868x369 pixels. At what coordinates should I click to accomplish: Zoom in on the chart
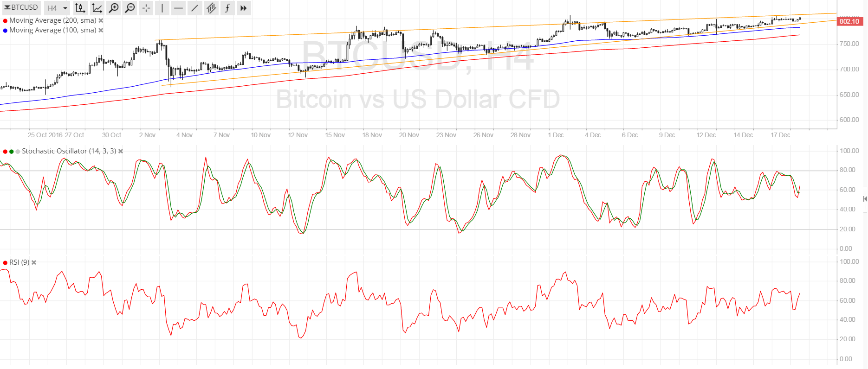click(x=113, y=8)
